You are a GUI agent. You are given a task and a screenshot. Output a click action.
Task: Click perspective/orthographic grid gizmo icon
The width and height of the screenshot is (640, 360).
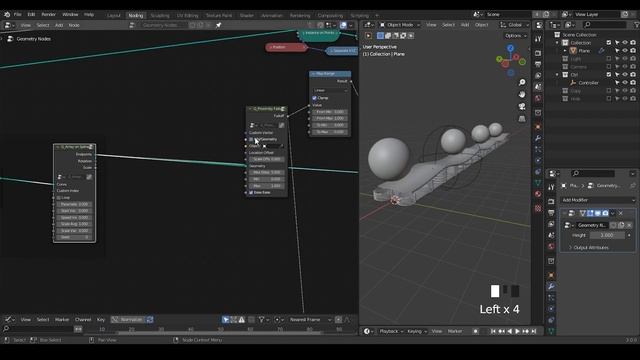tap(522, 119)
